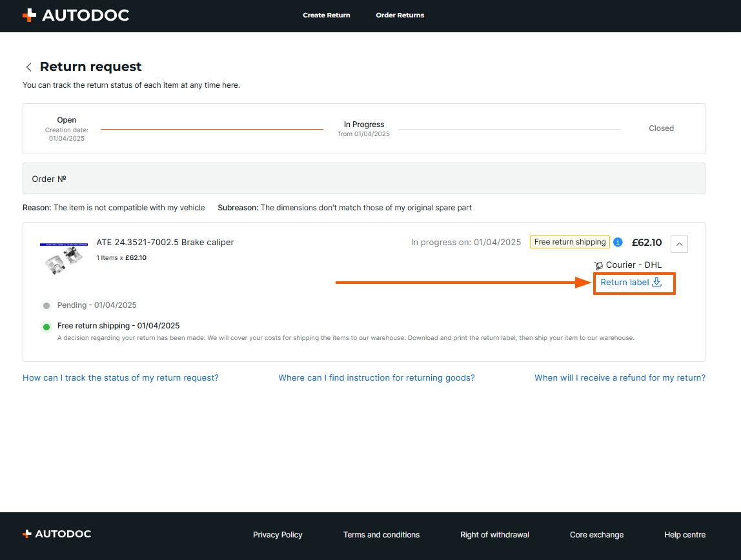Click the brake caliper product thumbnail
741x560 pixels.
coord(64,259)
